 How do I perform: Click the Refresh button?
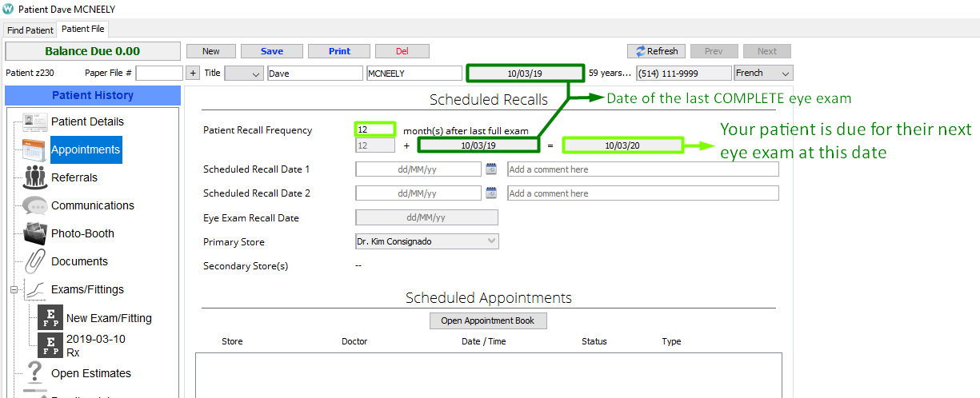(656, 51)
